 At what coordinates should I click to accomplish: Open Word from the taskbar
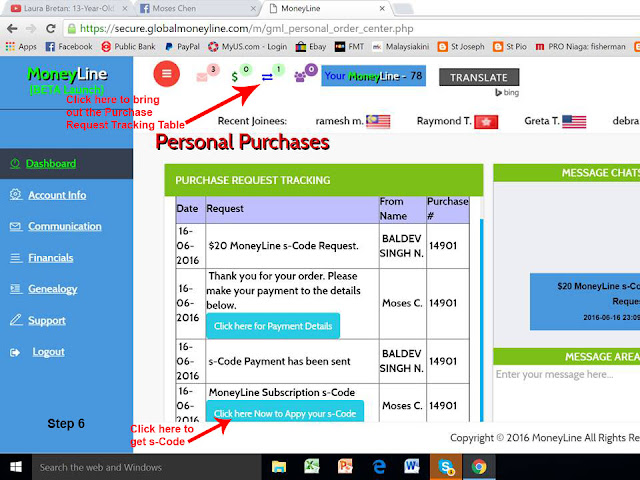pos(412,467)
